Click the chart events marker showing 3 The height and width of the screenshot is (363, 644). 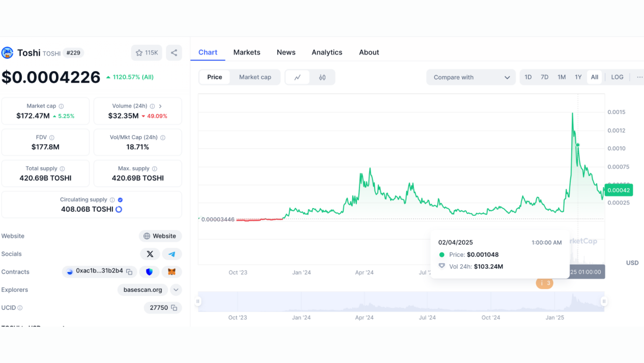[545, 283]
